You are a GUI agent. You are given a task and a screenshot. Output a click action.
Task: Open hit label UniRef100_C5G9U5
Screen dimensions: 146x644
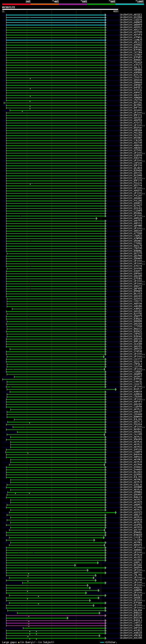pyautogui.click(x=131, y=397)
